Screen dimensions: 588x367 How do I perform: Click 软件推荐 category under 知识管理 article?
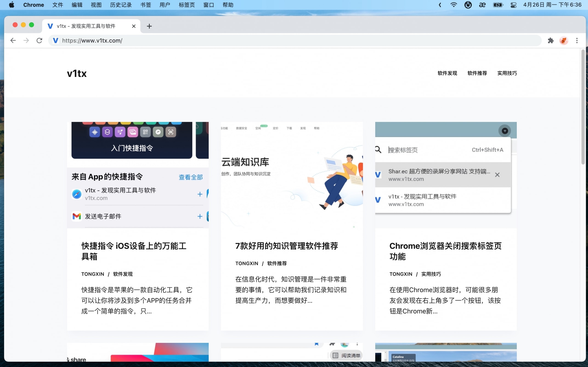click(277, 263)
